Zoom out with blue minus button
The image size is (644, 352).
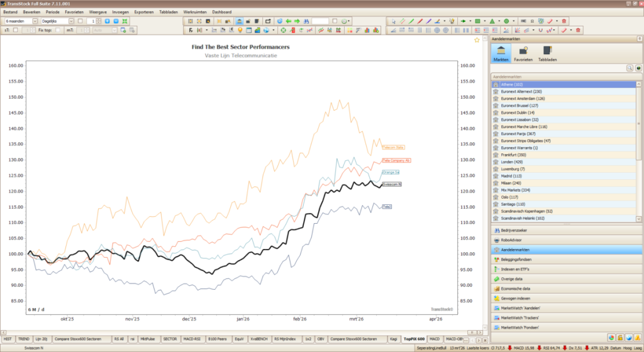point(116,21)
